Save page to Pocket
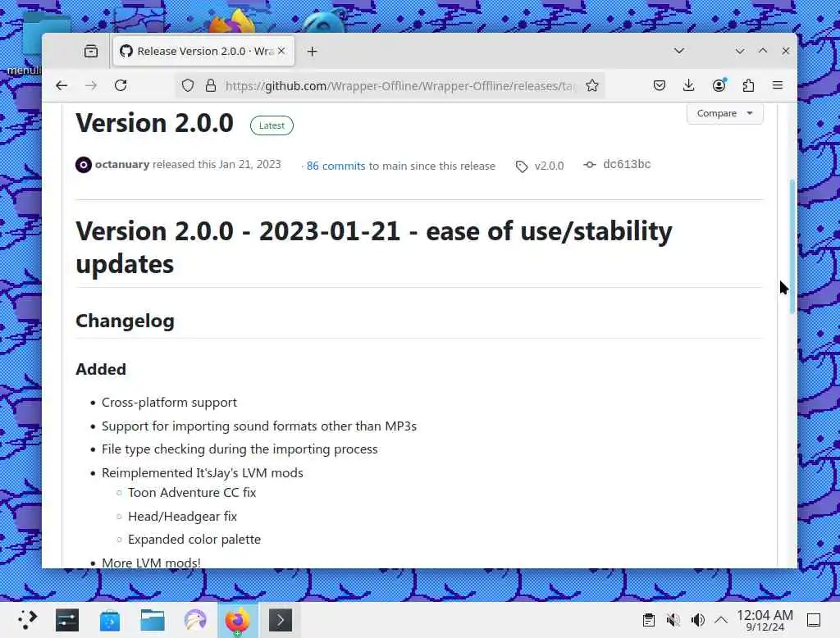 point(660,85)
